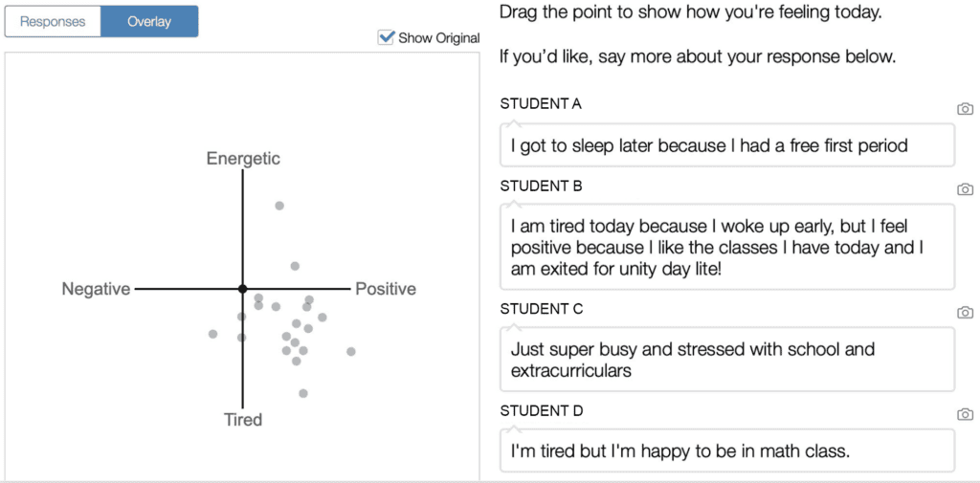The height and width of the screenshot is (483, 980).
Task: Switch to the Responses tab
Action: click(x=53, y=22)
